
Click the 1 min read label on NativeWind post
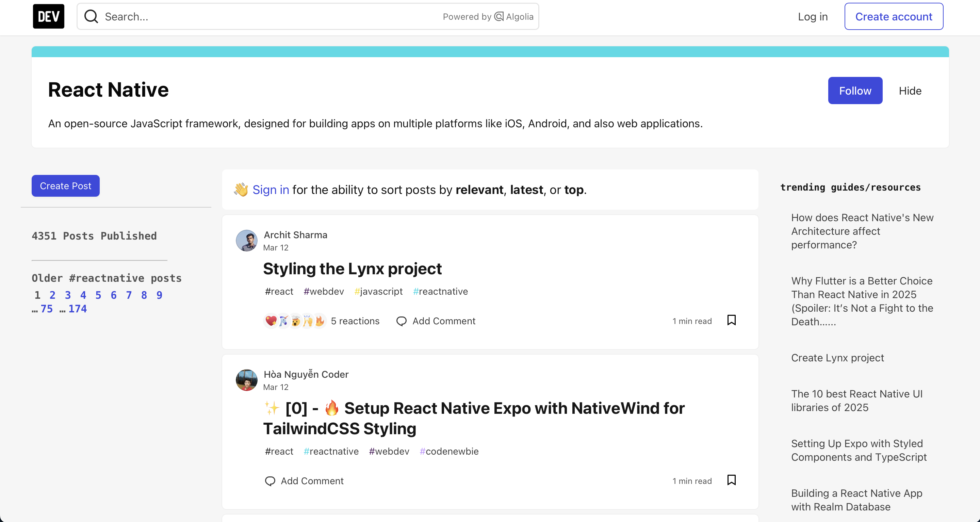(692, 481)
